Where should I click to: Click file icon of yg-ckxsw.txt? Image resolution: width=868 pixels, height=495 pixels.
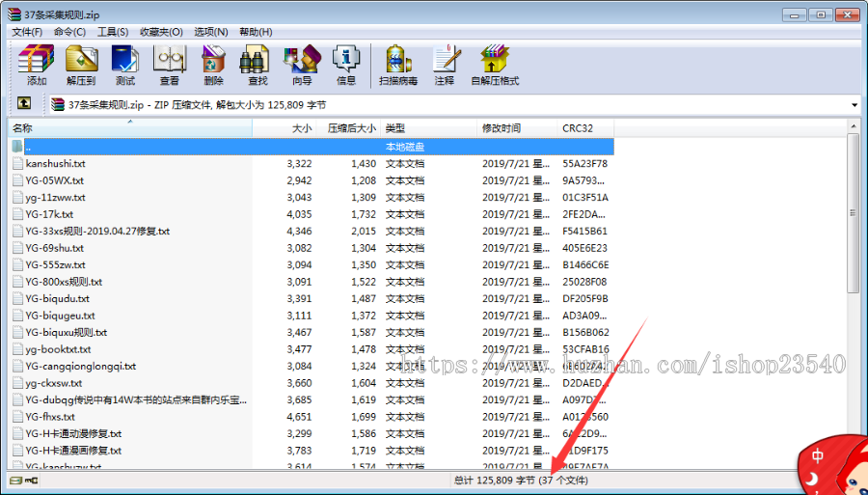(18, 383)
